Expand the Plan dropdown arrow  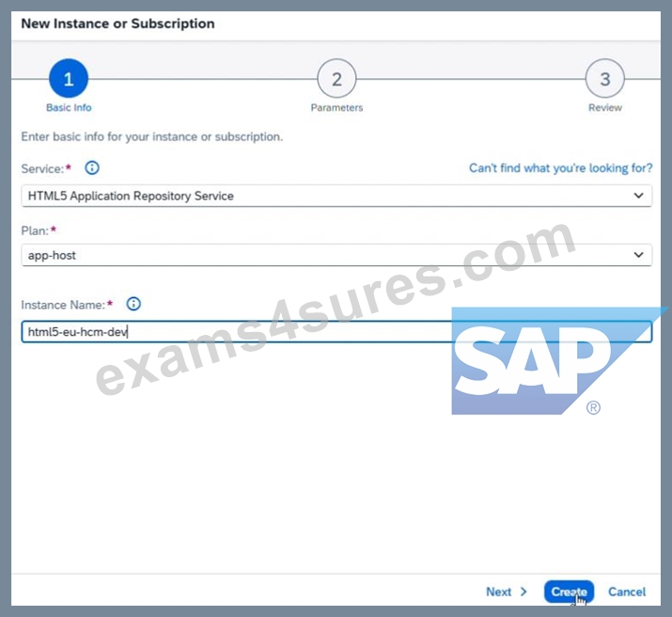[638, 255]
